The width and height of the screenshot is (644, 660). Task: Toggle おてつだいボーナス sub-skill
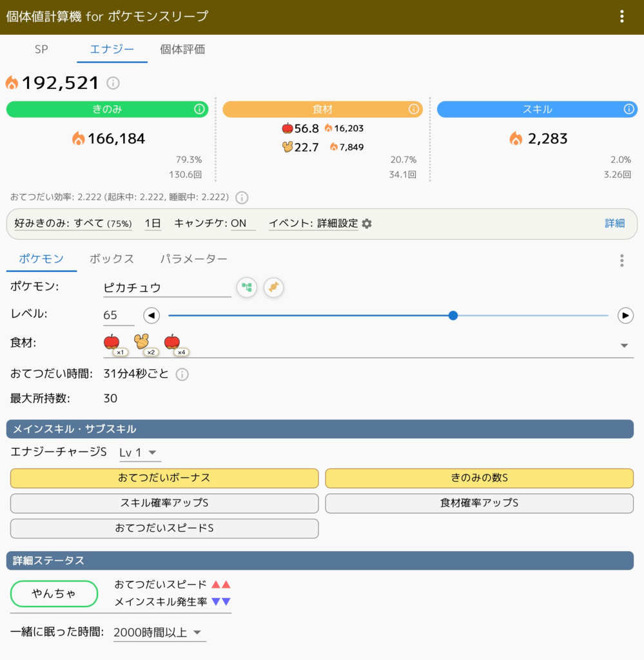point(164,478)
